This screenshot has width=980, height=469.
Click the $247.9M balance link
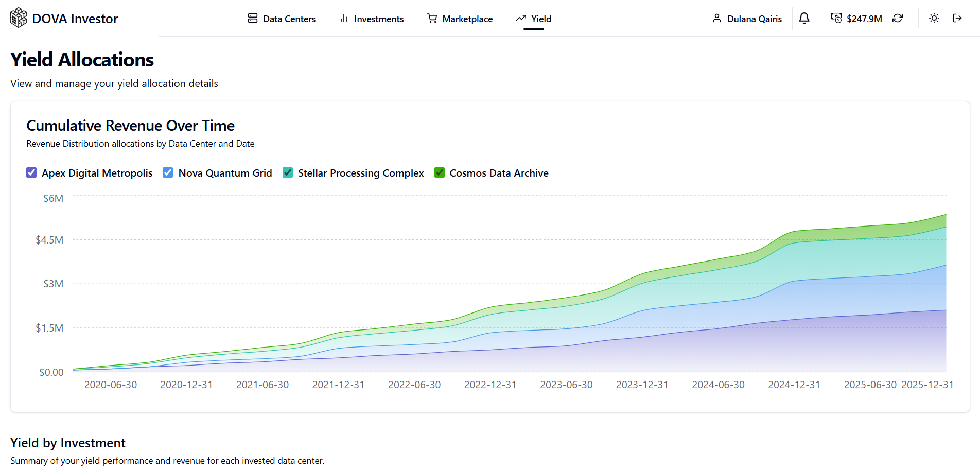click(x=865, y=19)
